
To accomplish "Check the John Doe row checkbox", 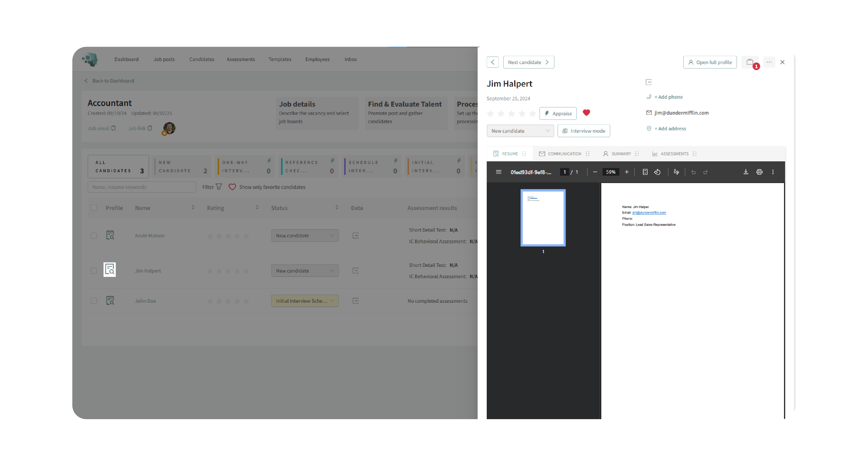I will [x=94, y=301].
